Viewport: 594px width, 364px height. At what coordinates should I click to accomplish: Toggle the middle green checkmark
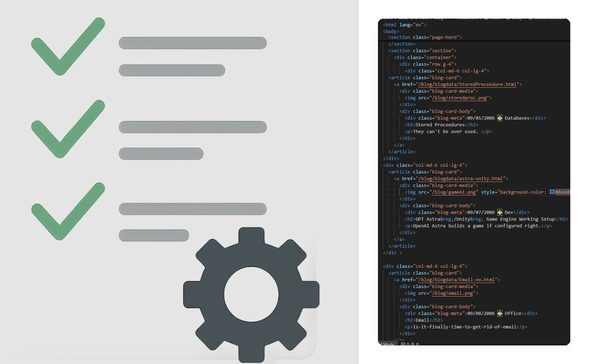(68, 129)
